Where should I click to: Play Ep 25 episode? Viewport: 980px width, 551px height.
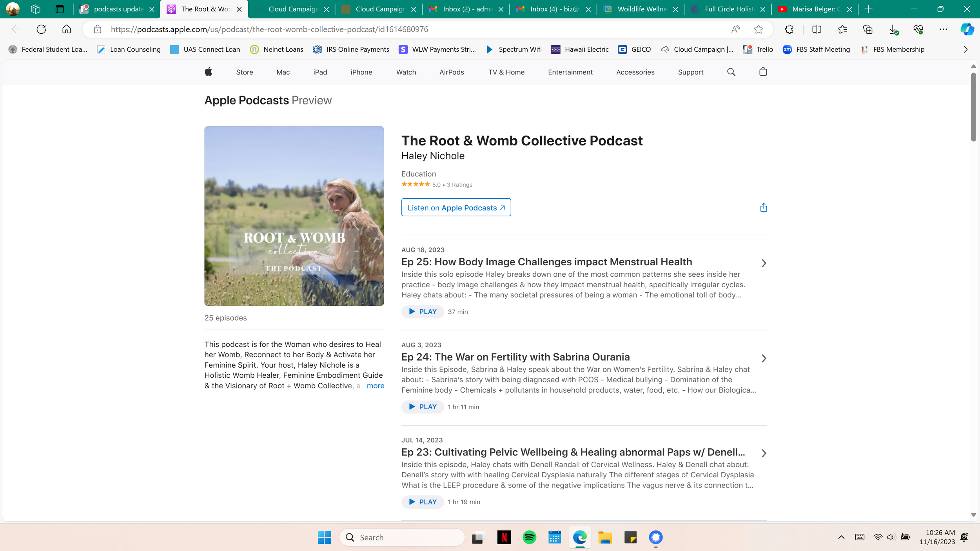tap(423, 312)
